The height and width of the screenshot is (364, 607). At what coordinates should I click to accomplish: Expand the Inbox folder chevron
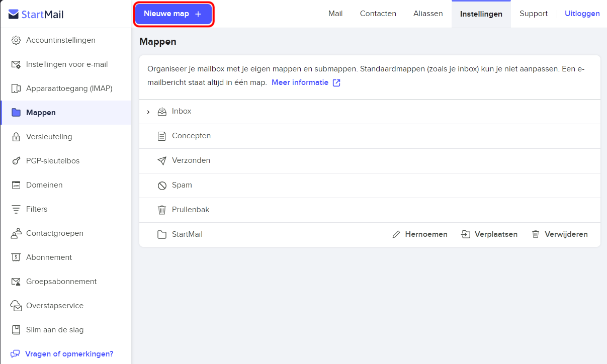coord(148,112)
